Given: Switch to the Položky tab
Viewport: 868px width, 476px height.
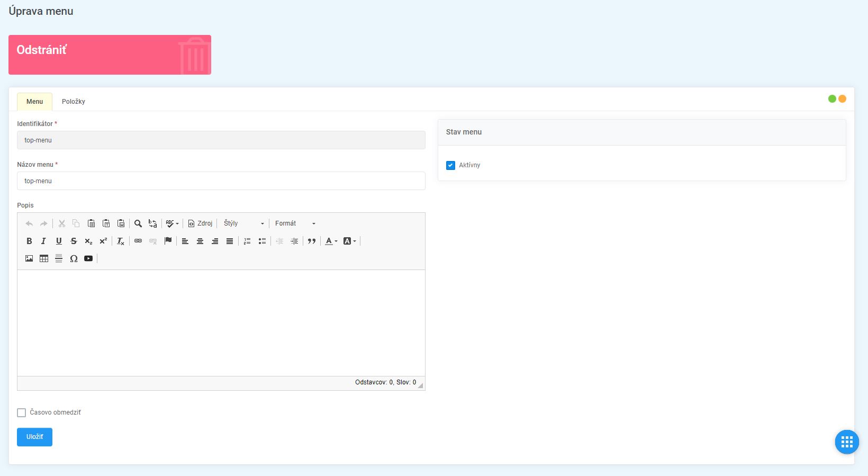Looking at the screenshot, I should 73,102.
